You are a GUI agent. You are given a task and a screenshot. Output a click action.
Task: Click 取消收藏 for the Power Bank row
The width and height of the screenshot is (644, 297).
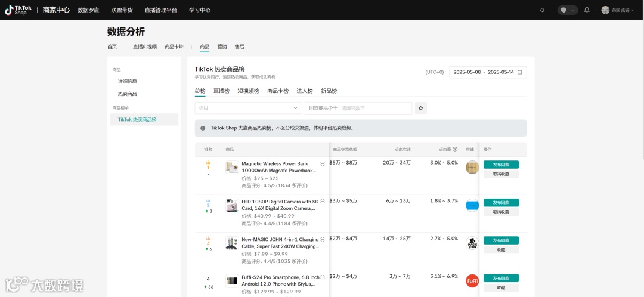(501, 174)
